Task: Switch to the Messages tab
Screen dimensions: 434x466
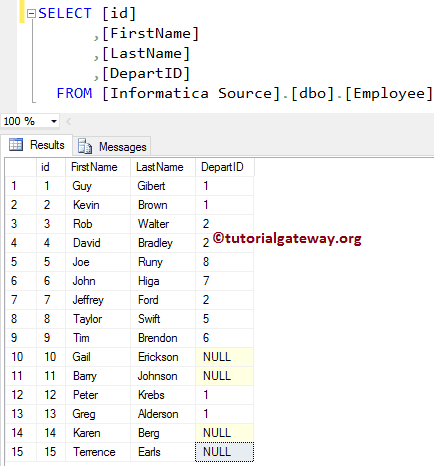Action: coord(112,146)
